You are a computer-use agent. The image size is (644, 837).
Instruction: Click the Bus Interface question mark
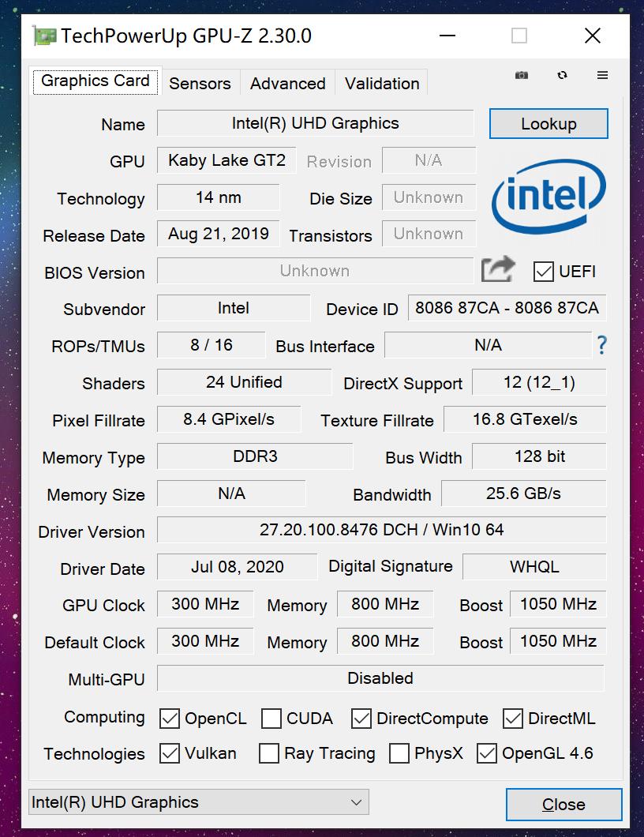point(602,345)
